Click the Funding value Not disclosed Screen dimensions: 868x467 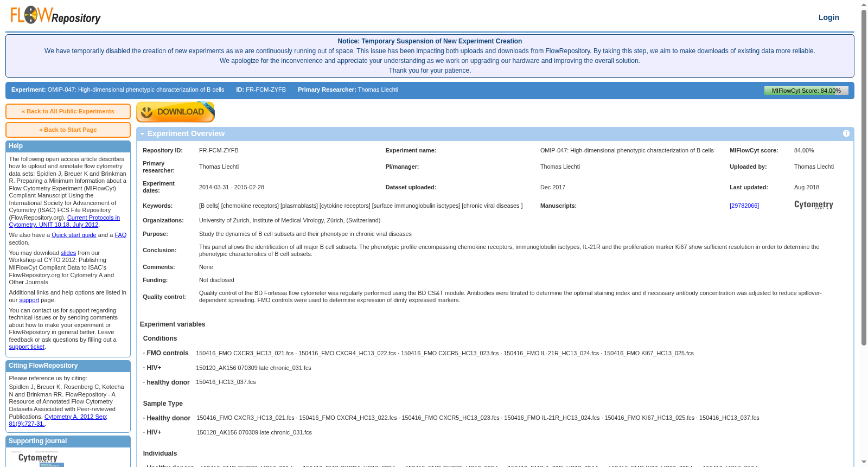pos(216,280)
